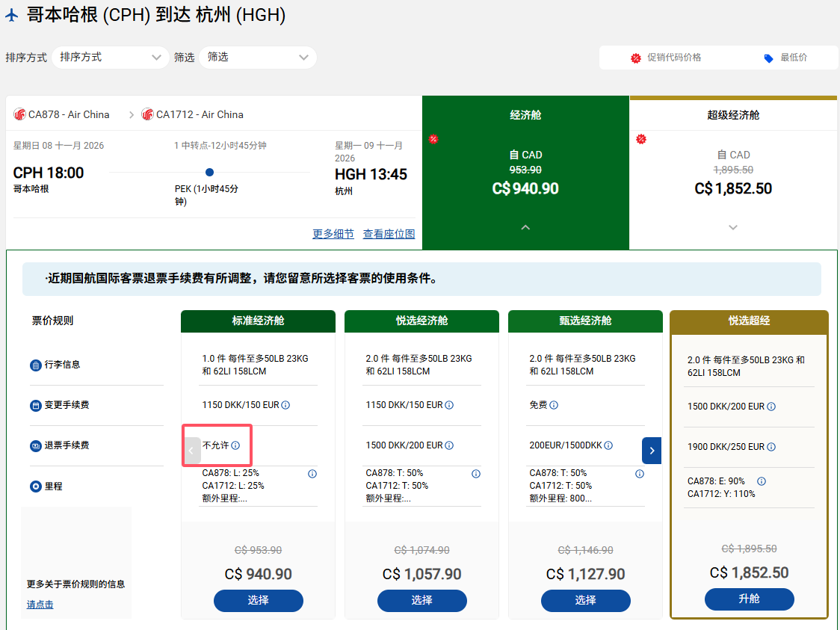This screenshot has width=840, height=630.
Task: Choose 选择 for C$ 1,057.90 fare
Action: (x=422, y=601)
